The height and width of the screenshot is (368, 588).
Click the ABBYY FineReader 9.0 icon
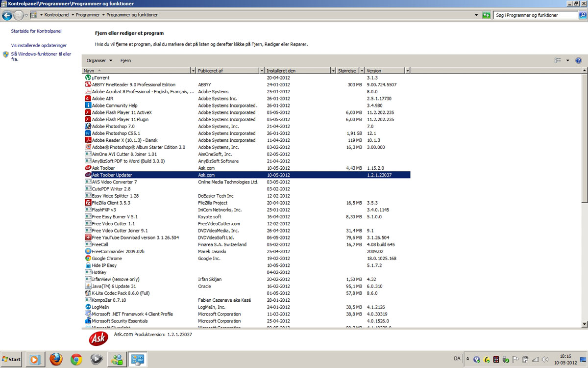pos(88,84)
